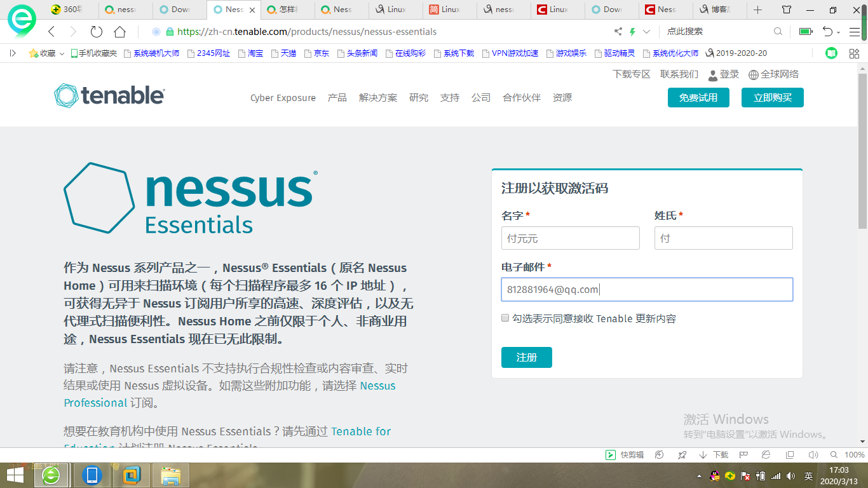Click the IE compatibility mode icon
The width and height of the screenshot is (868, 488).
(766, 455)
